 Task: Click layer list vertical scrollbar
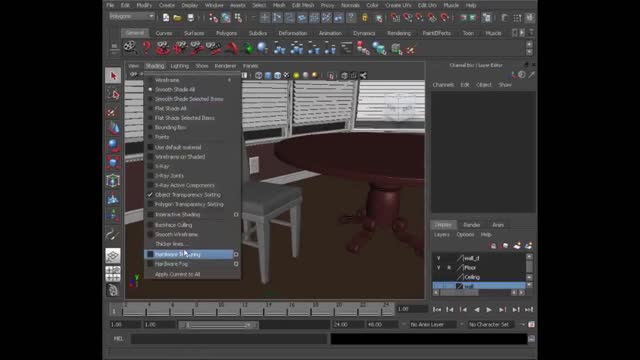pos(529,267)
